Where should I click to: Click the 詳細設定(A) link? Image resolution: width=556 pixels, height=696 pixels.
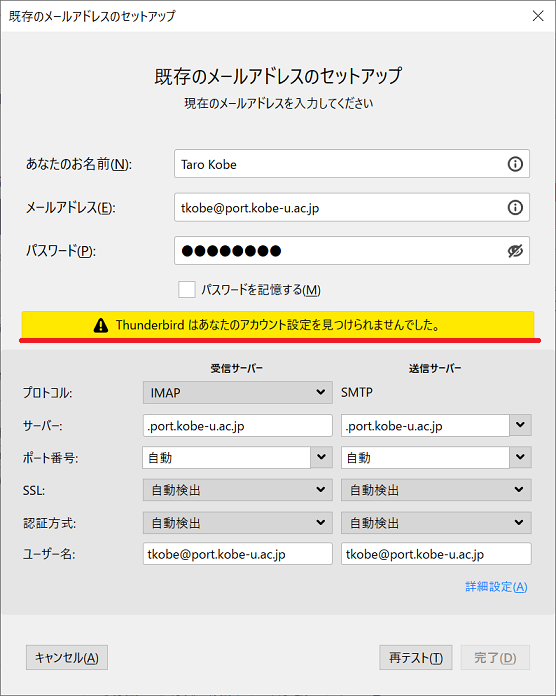496,587
